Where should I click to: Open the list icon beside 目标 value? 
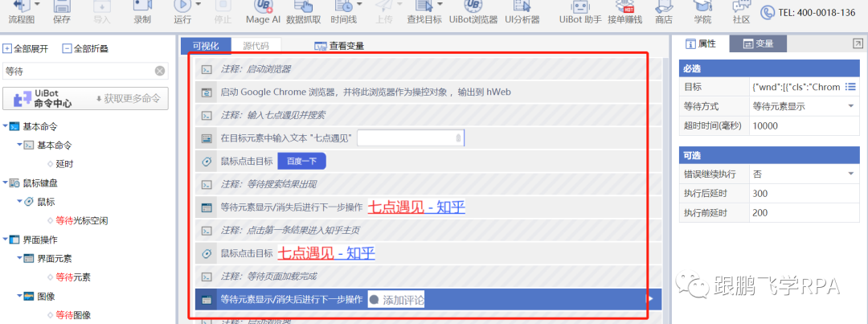[x=851, y=87]
